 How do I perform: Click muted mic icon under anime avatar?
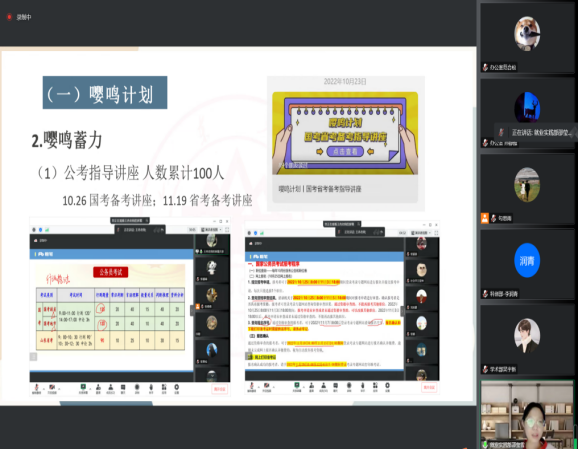[x=485, y=369]
